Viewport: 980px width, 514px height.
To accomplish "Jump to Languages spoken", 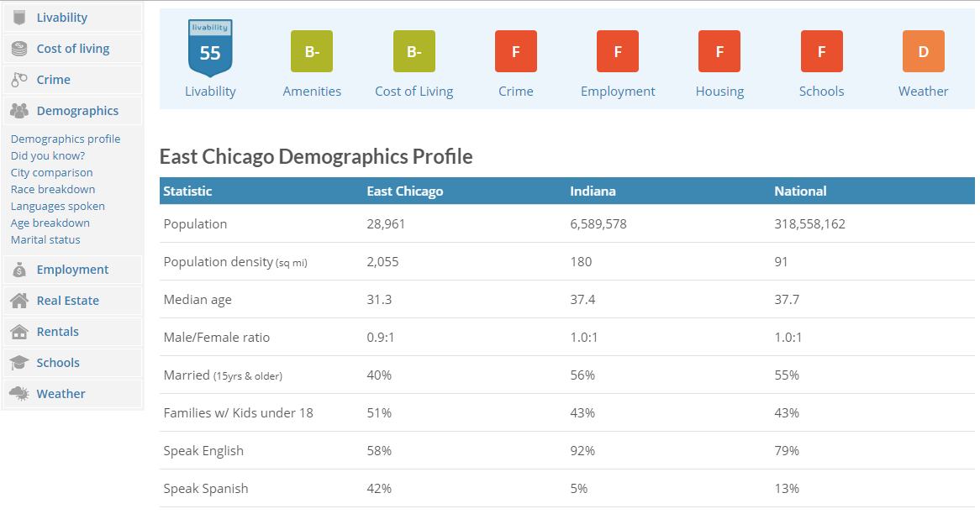I will pyautogui.click(x=57, y=206).
